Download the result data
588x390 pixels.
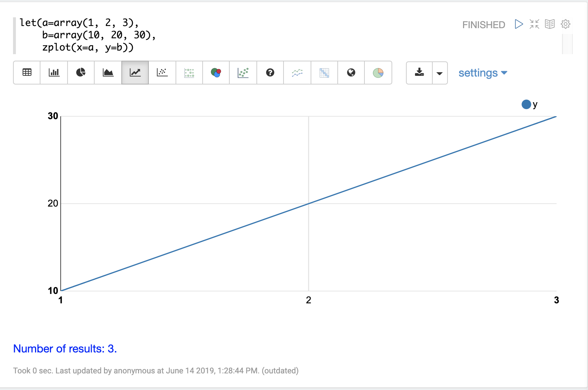[419, 73]
